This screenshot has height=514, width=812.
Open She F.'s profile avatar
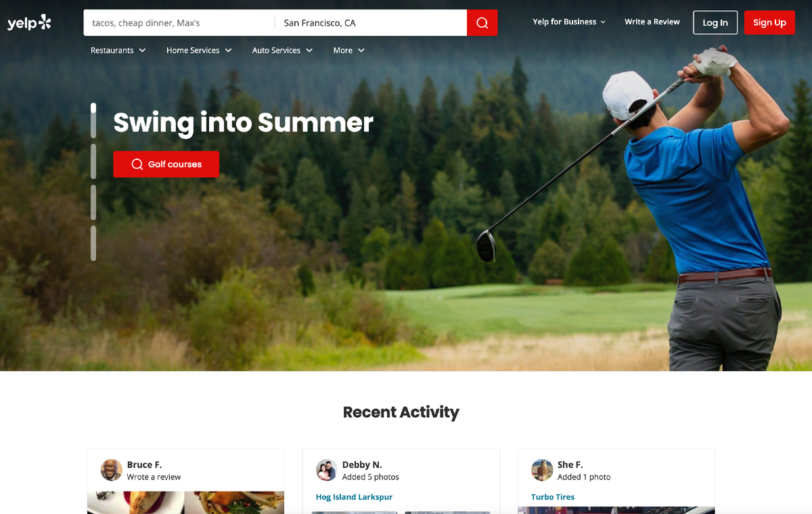coord(542,470)
